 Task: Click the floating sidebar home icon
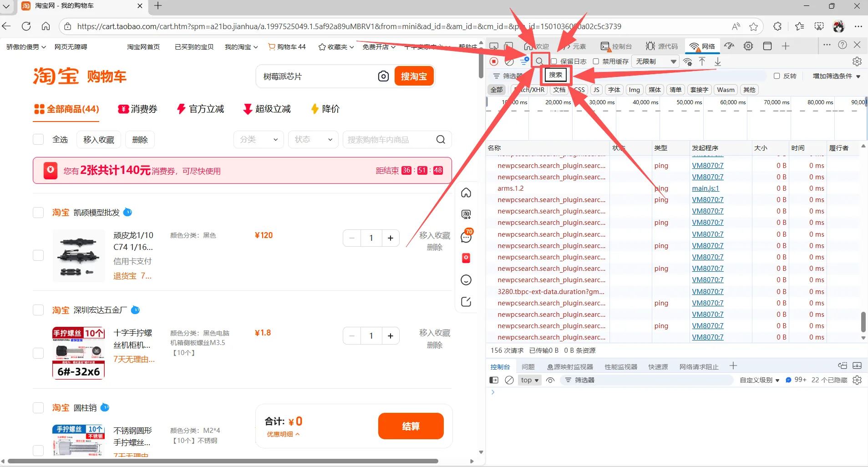click(466, 193)
